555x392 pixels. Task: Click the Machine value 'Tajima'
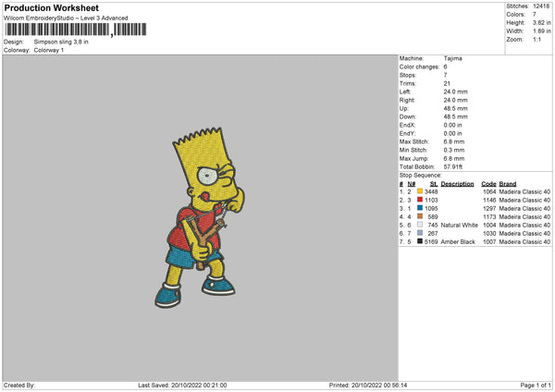pos(452,58)
